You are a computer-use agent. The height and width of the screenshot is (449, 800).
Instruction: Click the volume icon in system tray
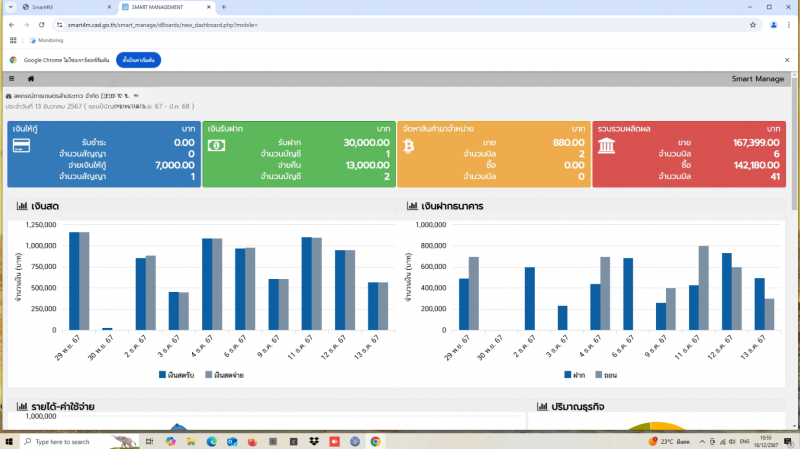(x=732, y=441)
